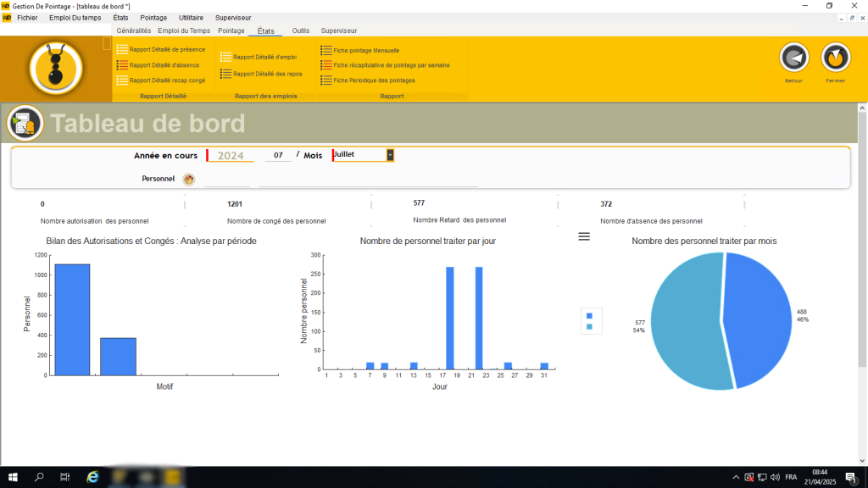The height and width of the screenshot is (488, 868).
Task: Open the Mois dropdown showing Juillet
Action: [389, 155]
